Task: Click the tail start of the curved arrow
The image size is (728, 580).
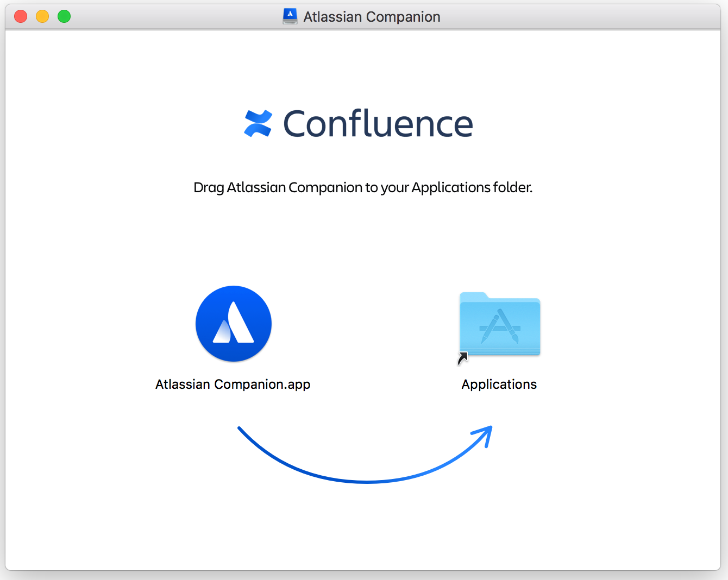Action: [241, 430]
